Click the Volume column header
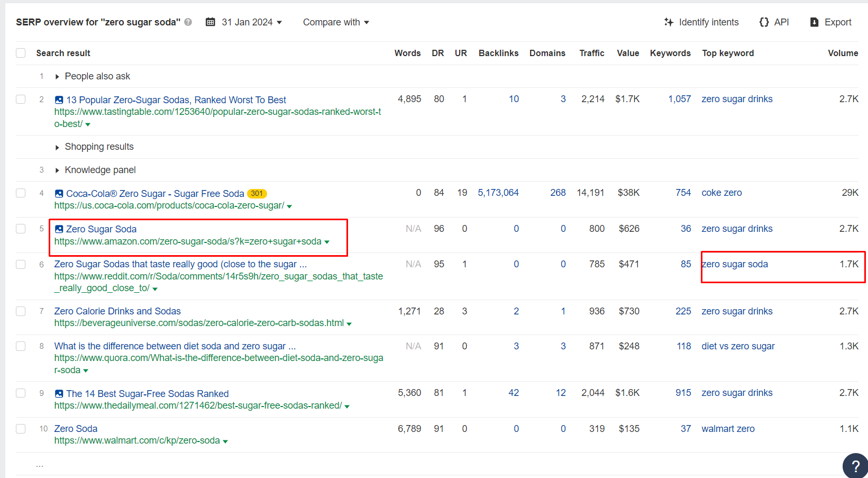Screen dimensions: 868x478 843,53
